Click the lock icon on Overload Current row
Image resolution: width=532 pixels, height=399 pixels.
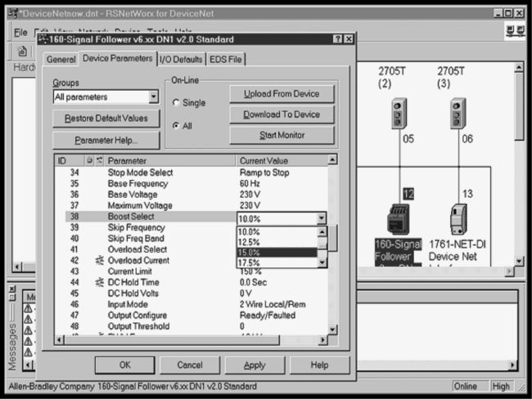pos(99,260)
